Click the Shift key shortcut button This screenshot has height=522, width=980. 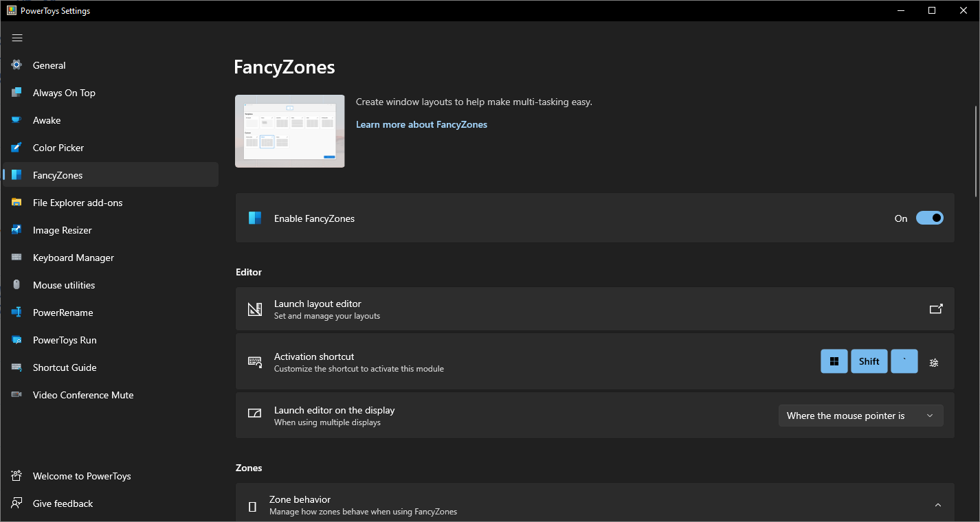coord(869,361)
